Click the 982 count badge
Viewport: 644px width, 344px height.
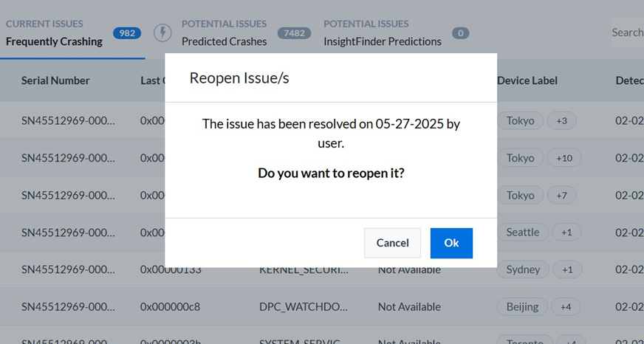pyautogui.click(x=127, y=32)
